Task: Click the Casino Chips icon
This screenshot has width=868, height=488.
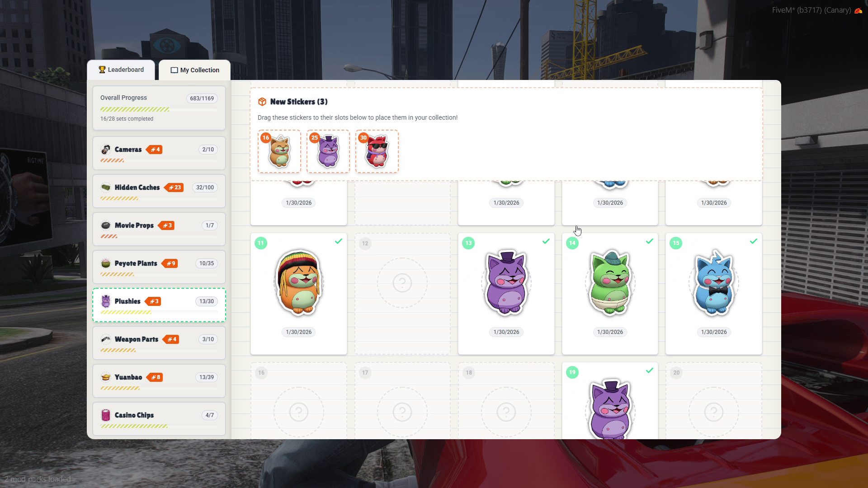Action: (x=106, y=415)
